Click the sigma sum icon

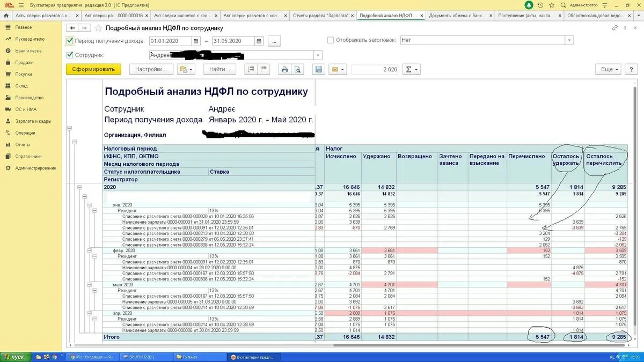(x=411, y=69)
